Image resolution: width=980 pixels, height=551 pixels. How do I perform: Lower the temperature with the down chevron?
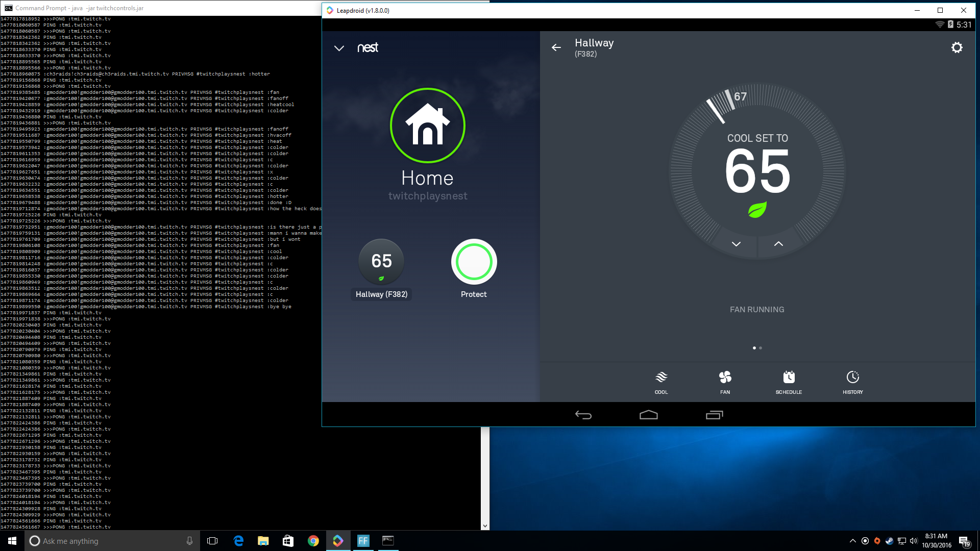[736, 244]
